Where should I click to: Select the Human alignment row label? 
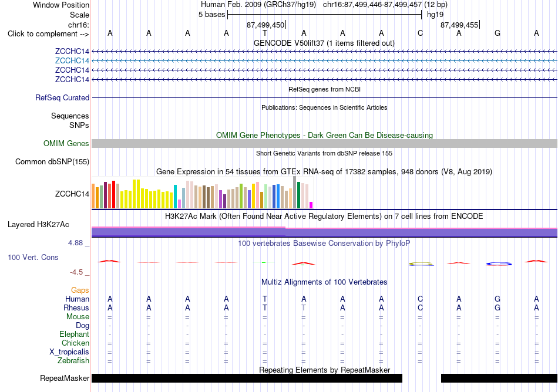(x=77, y=299)
